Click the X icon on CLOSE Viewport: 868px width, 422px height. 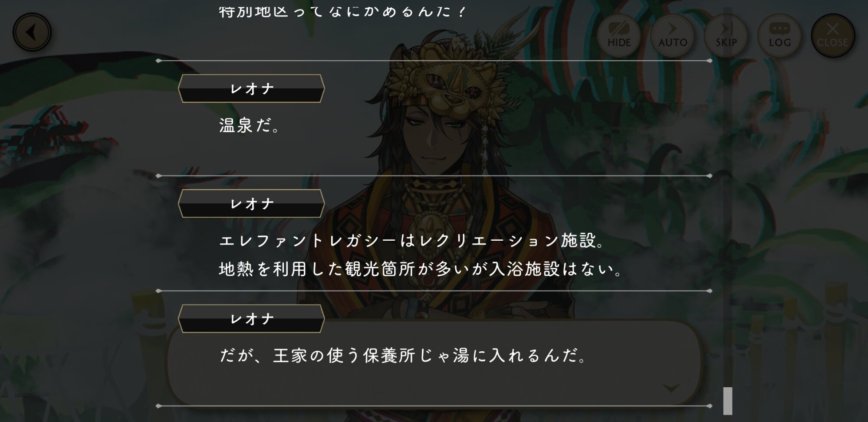point(832,29)
